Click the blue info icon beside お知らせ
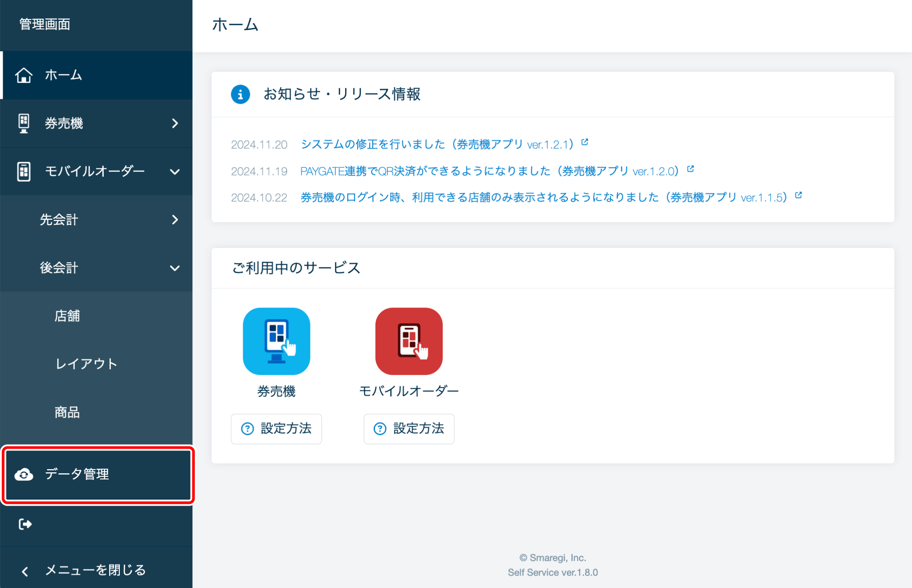The width and height of the screenshot is (912, 588). 240,94
